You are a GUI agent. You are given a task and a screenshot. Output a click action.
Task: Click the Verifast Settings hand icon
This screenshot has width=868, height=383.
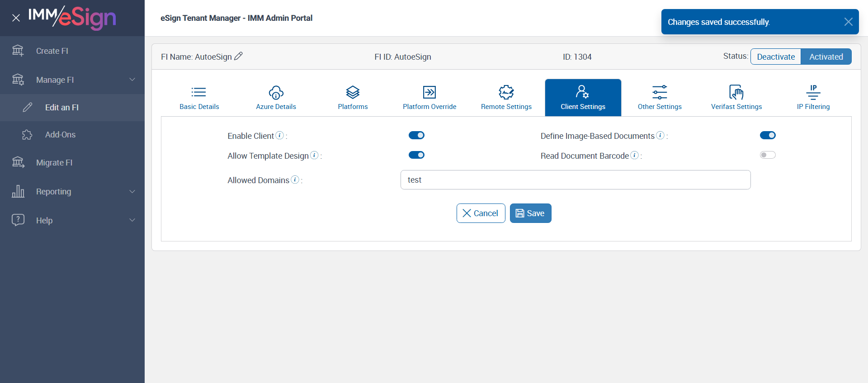click(736, 92)
